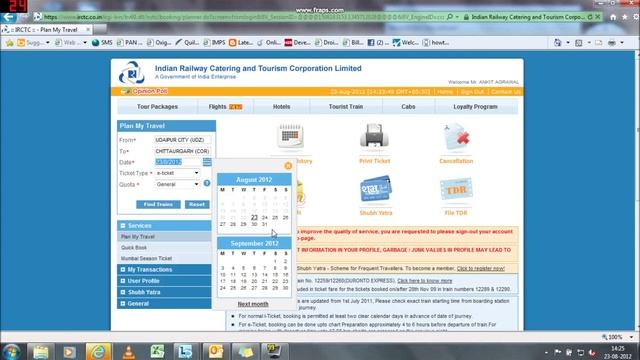
Task: Click the Opinion Poll icon
Action: [x=126, y=91]
